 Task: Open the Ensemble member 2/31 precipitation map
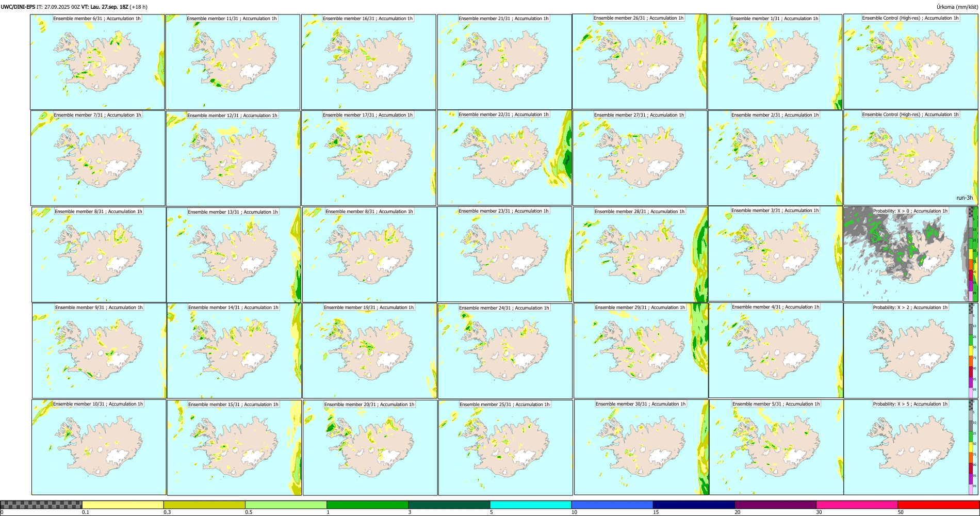tap(776, 158)
